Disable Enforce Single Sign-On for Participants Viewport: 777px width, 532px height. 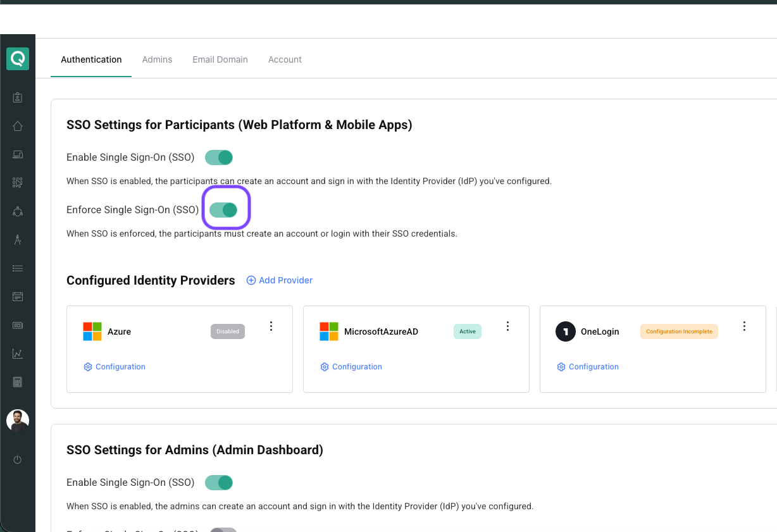click(226, 209)
